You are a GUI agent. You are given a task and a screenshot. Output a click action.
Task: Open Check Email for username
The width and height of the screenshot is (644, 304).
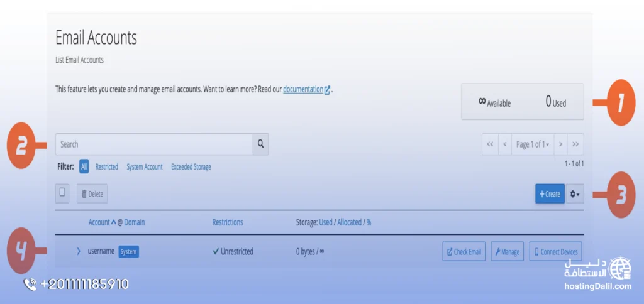pos(464,251)
